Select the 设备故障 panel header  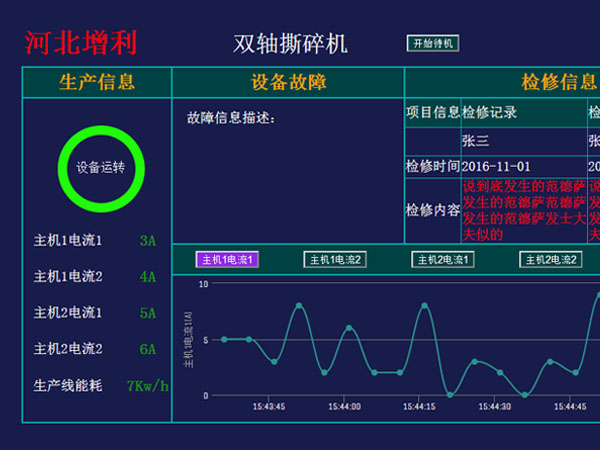(287, 82)
